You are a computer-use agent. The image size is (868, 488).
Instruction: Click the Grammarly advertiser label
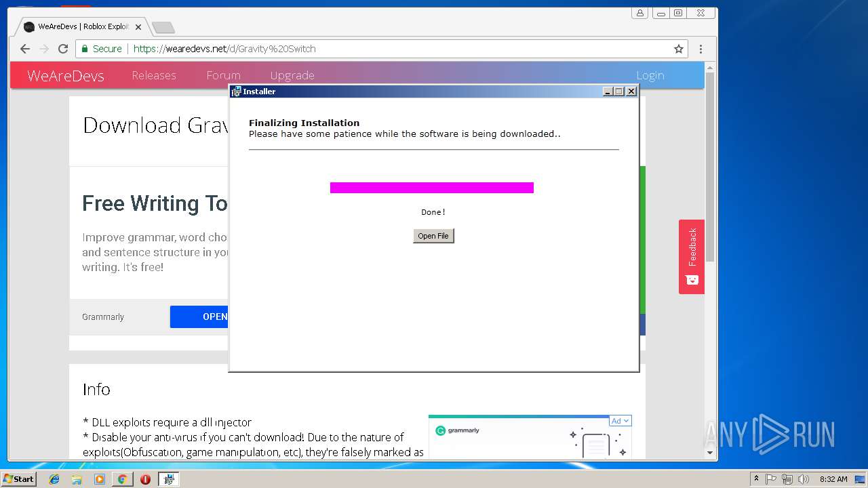pos(103,317)
